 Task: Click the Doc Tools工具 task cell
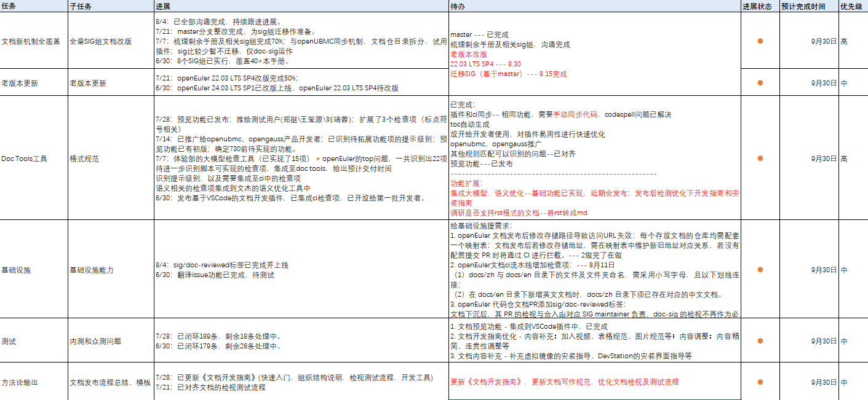25,159
